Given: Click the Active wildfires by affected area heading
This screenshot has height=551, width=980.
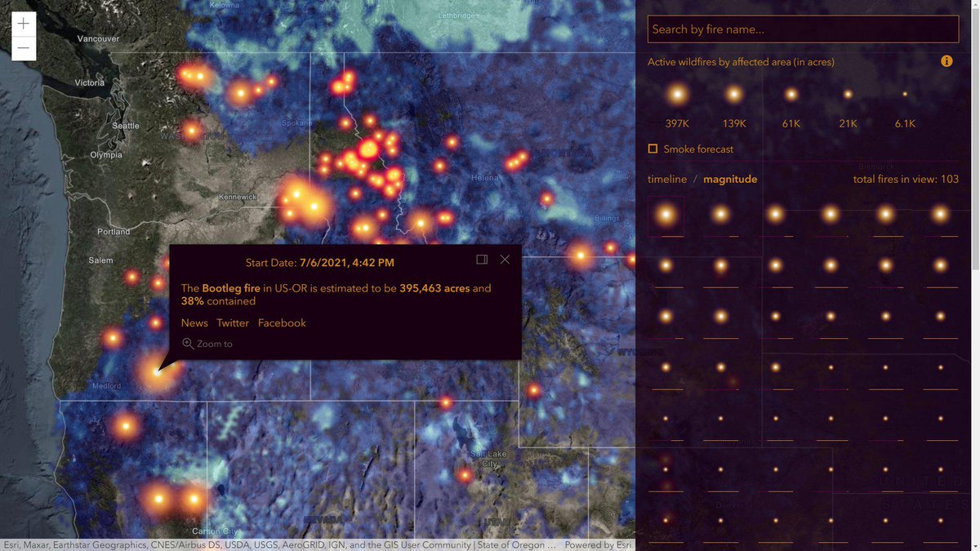Looking at the screenshot, I should click(741, 61).
